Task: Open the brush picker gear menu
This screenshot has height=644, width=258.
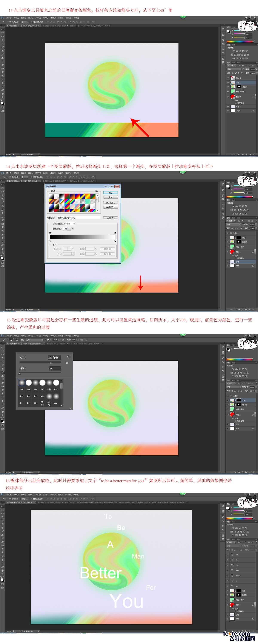Action: [x=68, y=357]
